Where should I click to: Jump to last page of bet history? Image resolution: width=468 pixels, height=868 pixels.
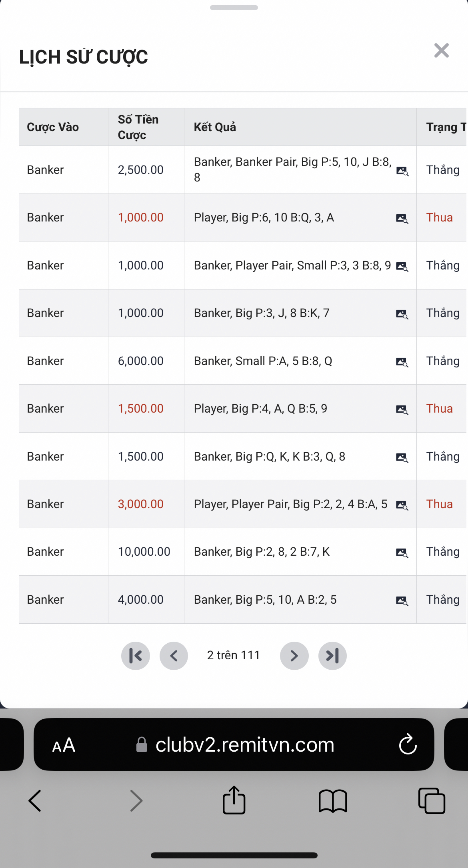click(x=332, y=656)
